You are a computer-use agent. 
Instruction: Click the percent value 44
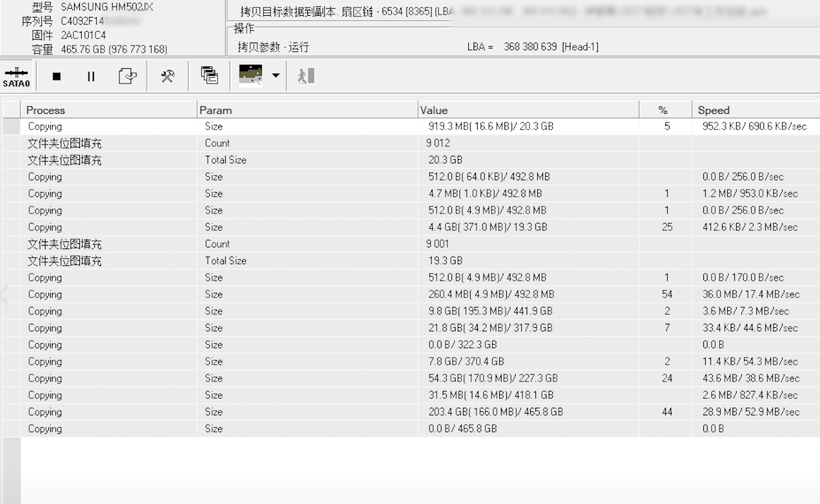point(667,412)
